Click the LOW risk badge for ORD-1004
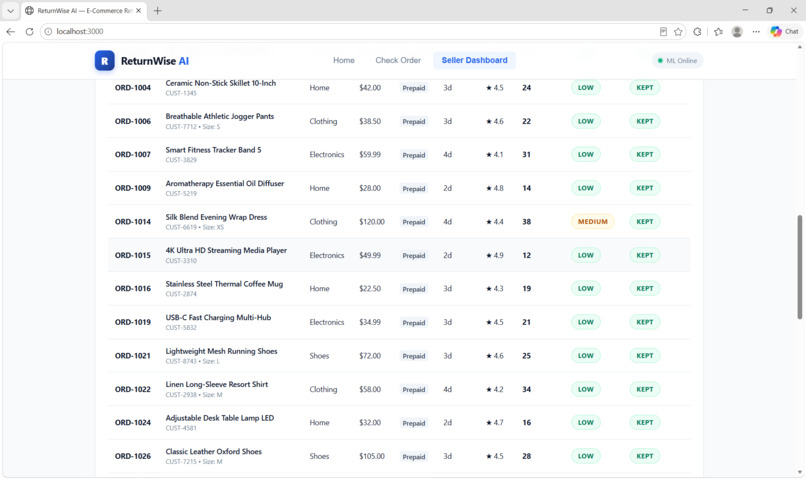The image size is (806, 479). point(585,87)
